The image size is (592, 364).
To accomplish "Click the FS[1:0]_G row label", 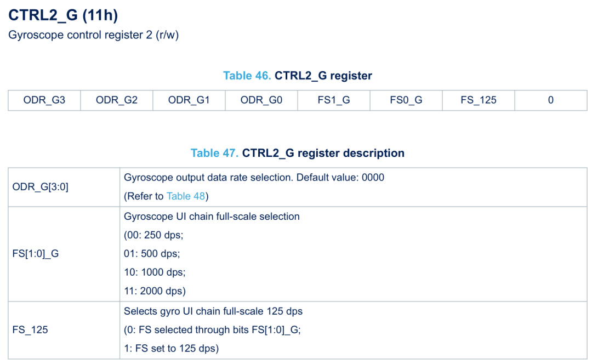I will (35, 254).
